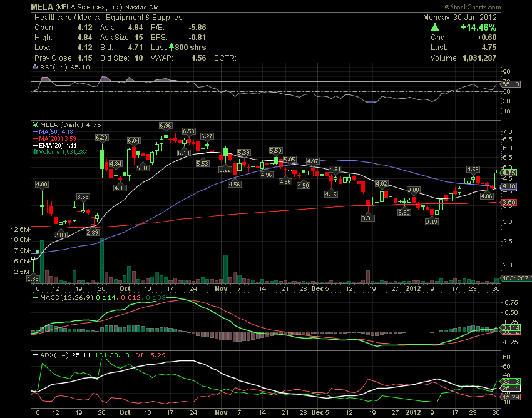
Task: Click the 12.5M volume axis label
Action: click(20, 230)
